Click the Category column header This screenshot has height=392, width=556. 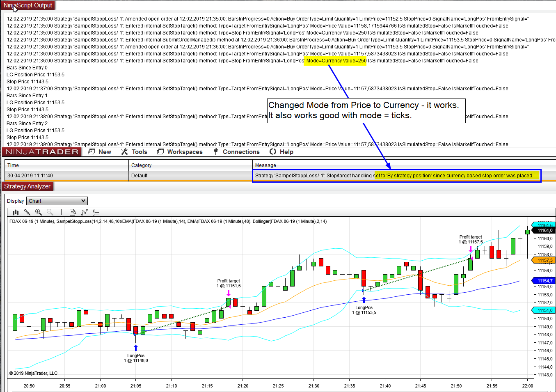tap(190, 165)
